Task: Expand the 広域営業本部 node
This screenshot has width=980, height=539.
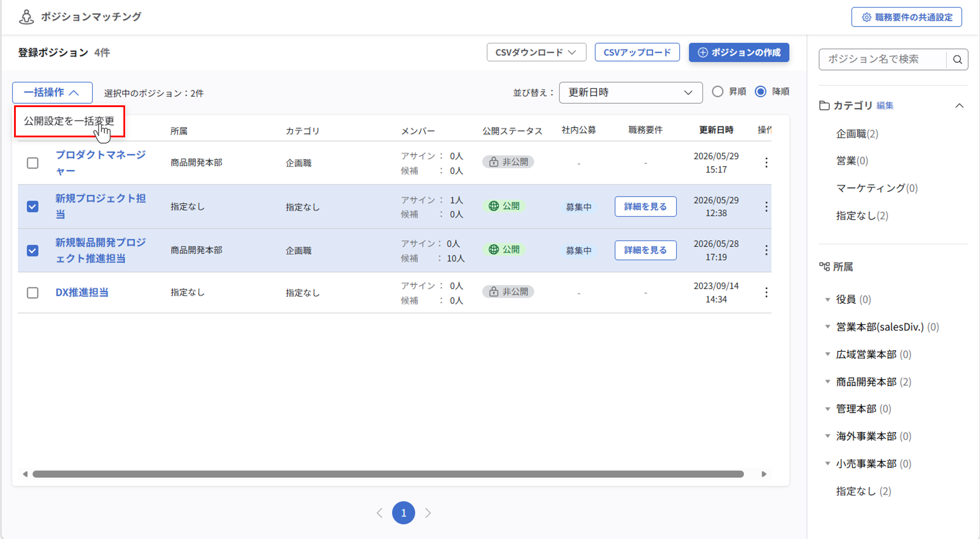Action: pyautogui.click(x=827, y=354)
